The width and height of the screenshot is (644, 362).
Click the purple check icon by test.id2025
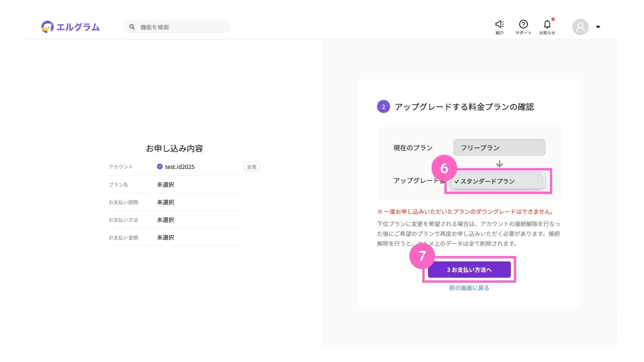point(160,167)
